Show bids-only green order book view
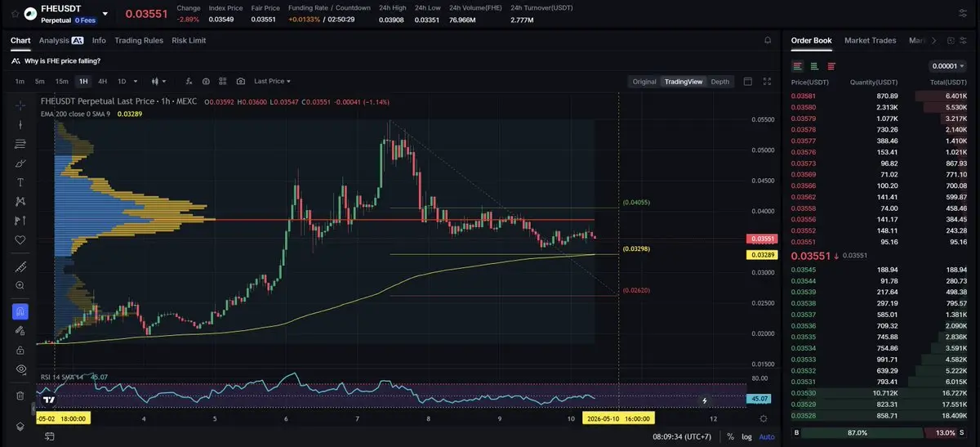The width and height of the screenshot is (980, 447). pyautogui.click(x=814, y=66)
